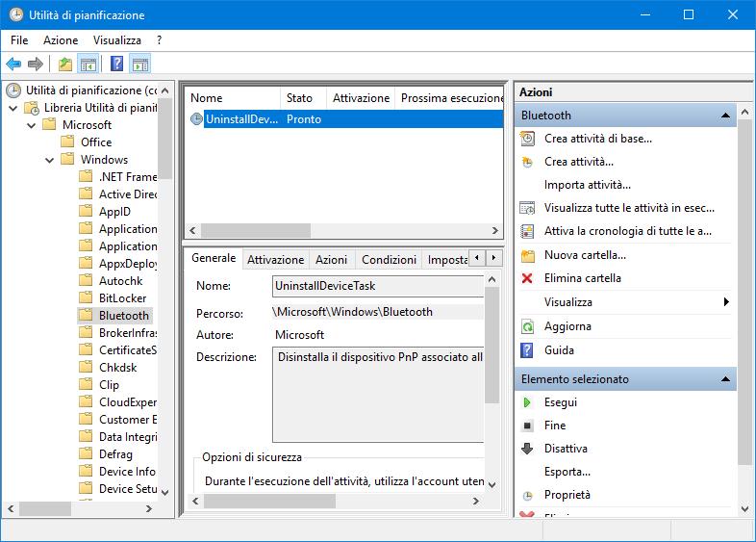756x542 pixels.
Task: Switch to the Attivazione tab
Action: [276, 260]
